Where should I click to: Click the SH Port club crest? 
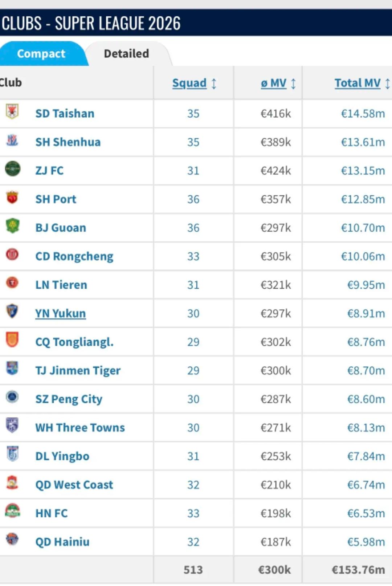point(12,197)
